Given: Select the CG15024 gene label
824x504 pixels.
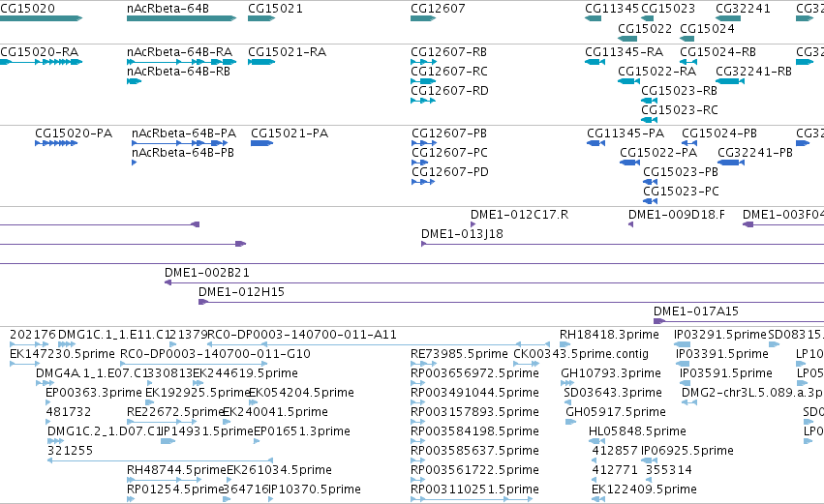Looking at the screenshot, I should (x=708, y=28).
